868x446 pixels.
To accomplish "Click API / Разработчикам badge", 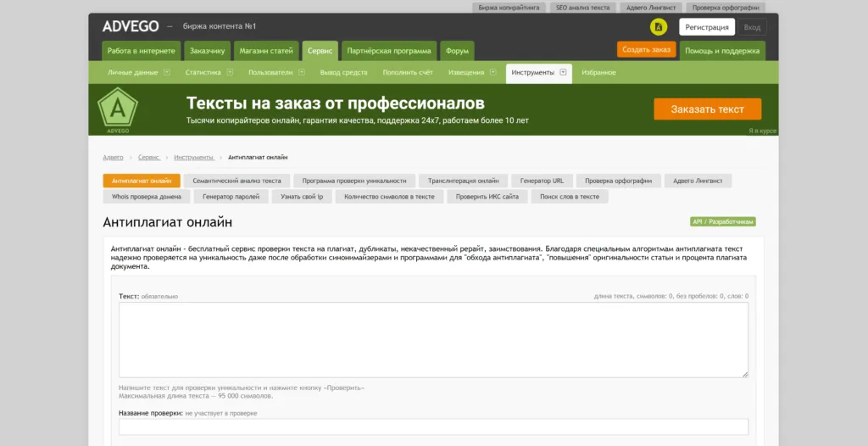I will 723,221.
